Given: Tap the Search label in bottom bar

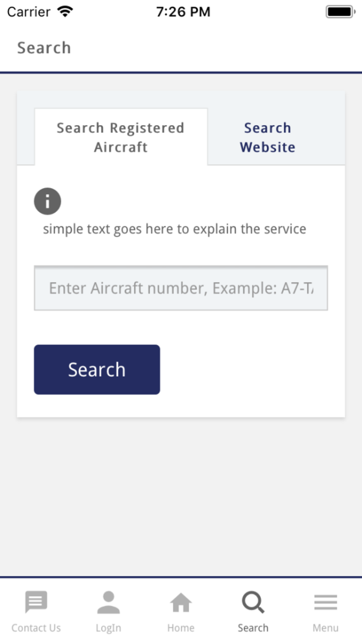Looking at the screenshot, I should (x=253, y=628).
